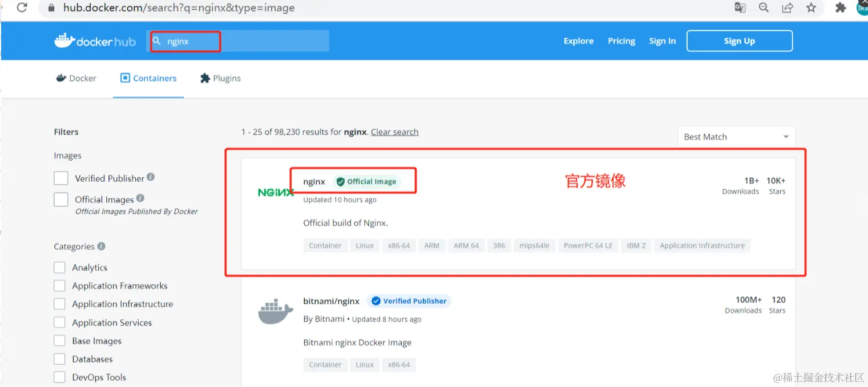This screenshot has width=868, height=387.
Task: Click the IBM Z tag
Action: 636,246
